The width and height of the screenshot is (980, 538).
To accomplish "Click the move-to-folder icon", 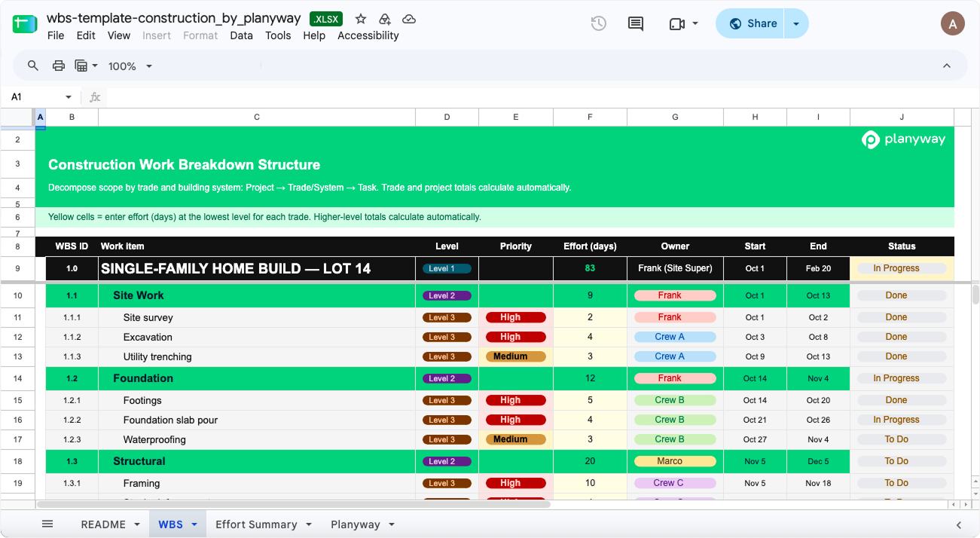I will click(x=385, y=19).
